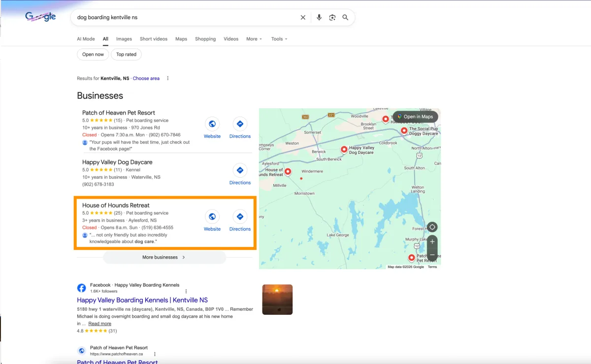Select the All results tab
The width and height of the screenshot is (591, 364).
(x=105, y=39)
